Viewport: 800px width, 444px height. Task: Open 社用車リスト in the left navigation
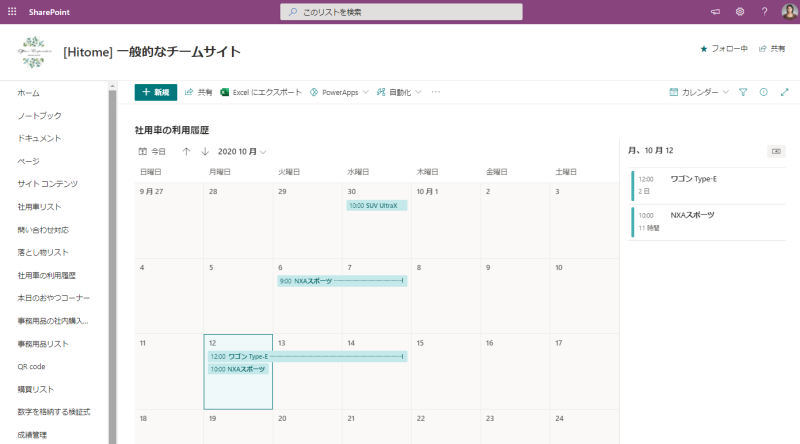click(39, 207)
